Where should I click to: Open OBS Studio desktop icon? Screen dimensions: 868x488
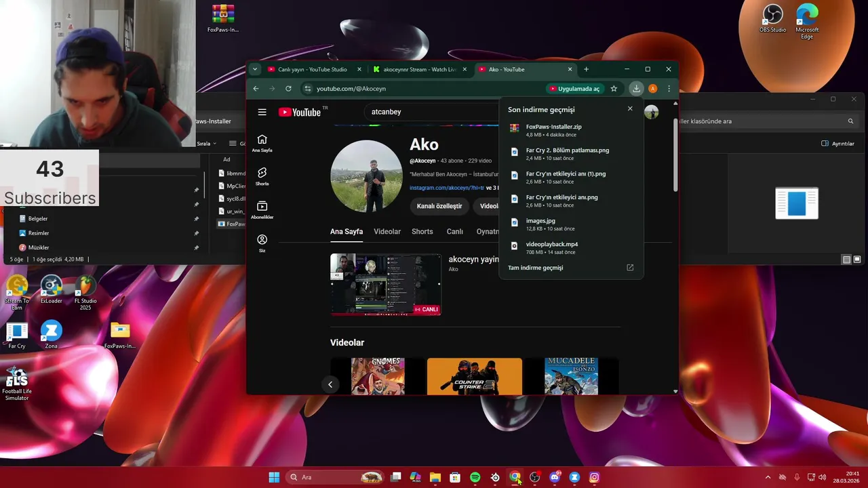pyautogui.click(x=773, y=19)
